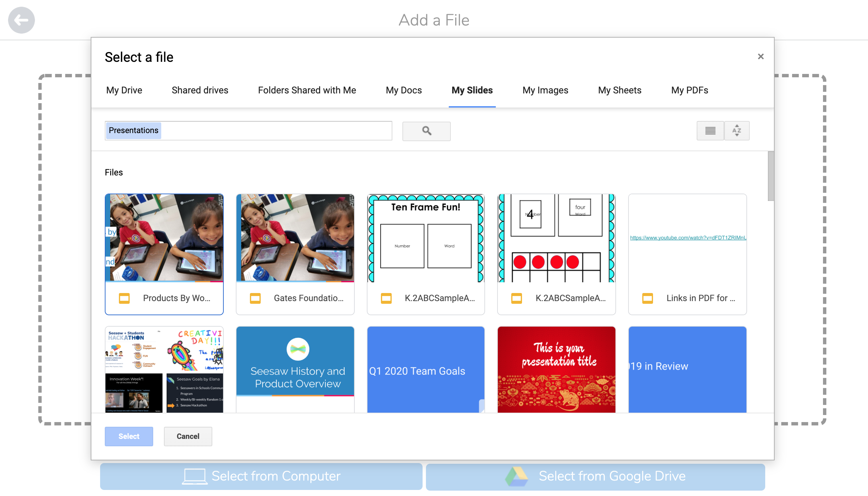The image size is (868, 496).
Task: Click the magnifying glass search button
Action: (x=426, y=131)
